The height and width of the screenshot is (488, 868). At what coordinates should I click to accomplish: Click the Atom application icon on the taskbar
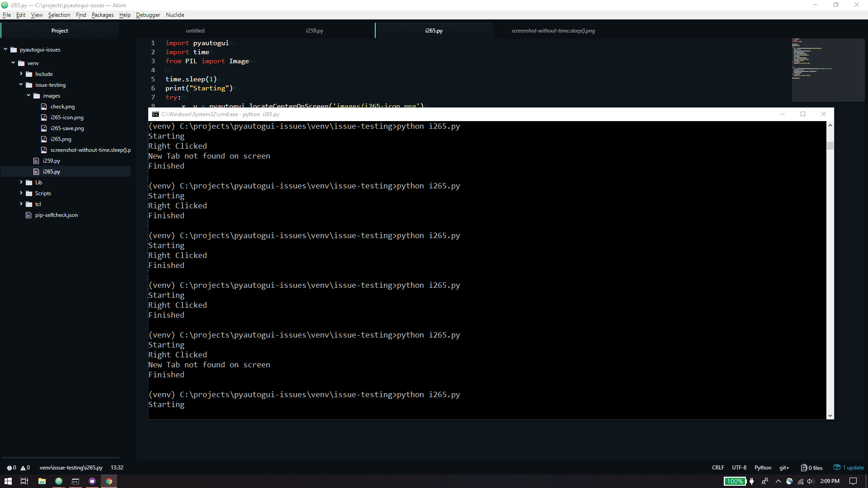click(59, 481)
